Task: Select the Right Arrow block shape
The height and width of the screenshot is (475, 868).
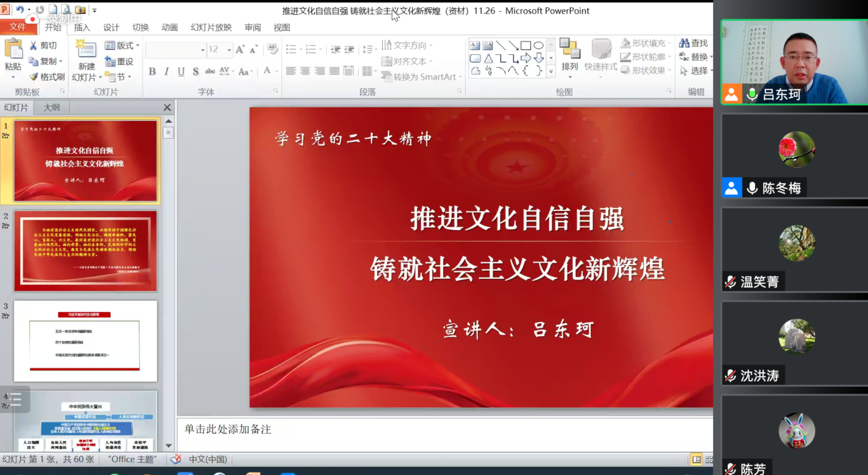Action: click(525, 59)
